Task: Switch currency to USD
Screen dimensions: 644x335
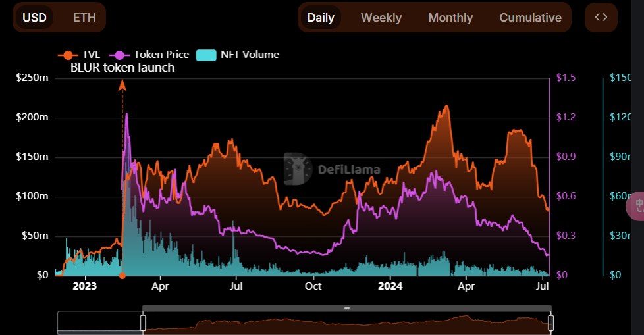Action: [34, 17]
